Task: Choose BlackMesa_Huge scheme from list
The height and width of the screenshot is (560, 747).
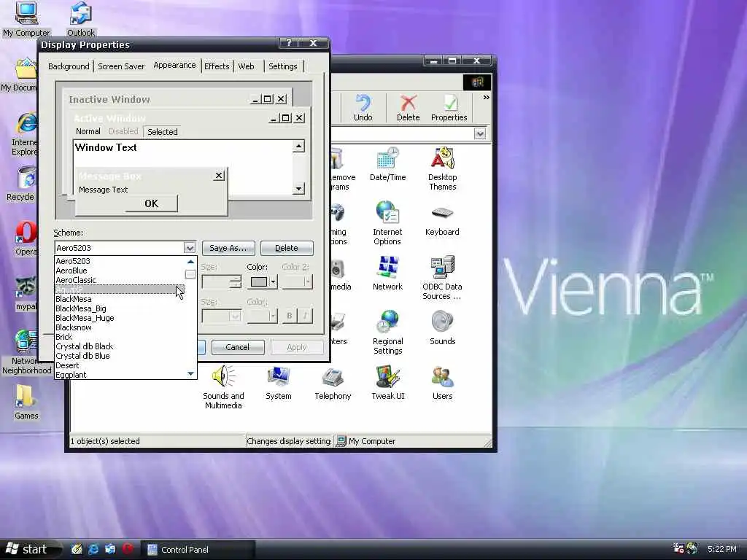Action: tap(120, 318)
